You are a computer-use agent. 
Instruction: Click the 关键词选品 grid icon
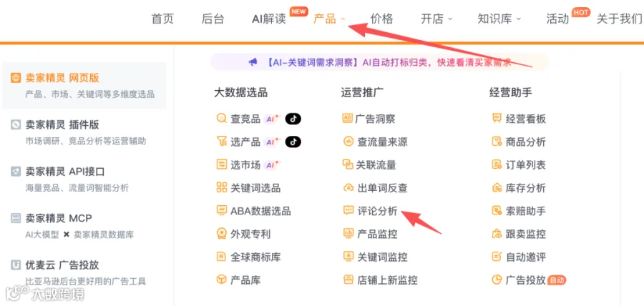221,188
